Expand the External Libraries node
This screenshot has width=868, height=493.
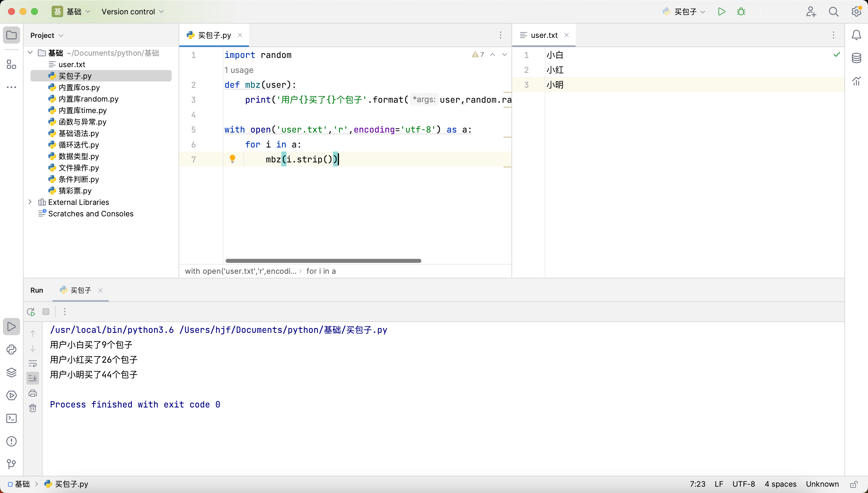click(x=30, y=202)
